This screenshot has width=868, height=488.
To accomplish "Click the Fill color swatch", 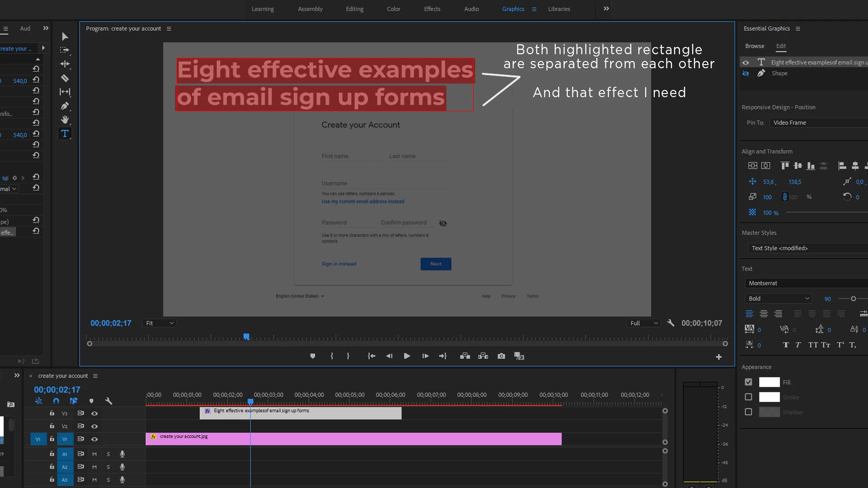I will pos(769,382).
